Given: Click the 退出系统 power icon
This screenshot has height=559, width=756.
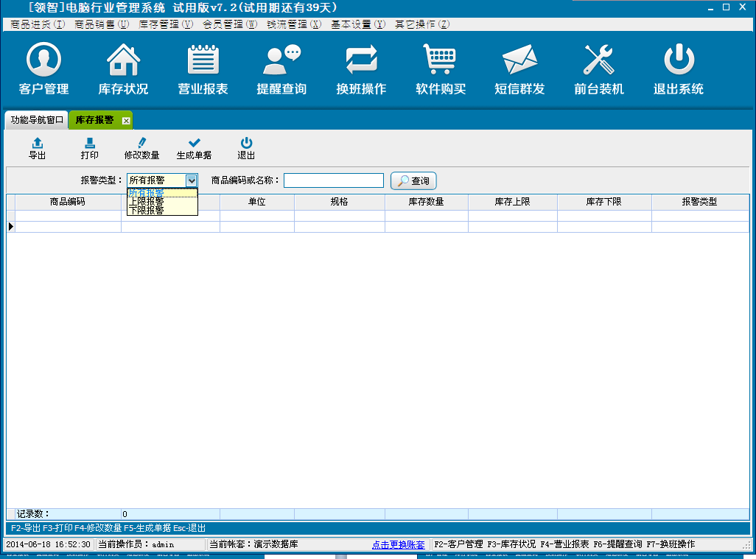Looking at the screenshot, I should 679,69.
